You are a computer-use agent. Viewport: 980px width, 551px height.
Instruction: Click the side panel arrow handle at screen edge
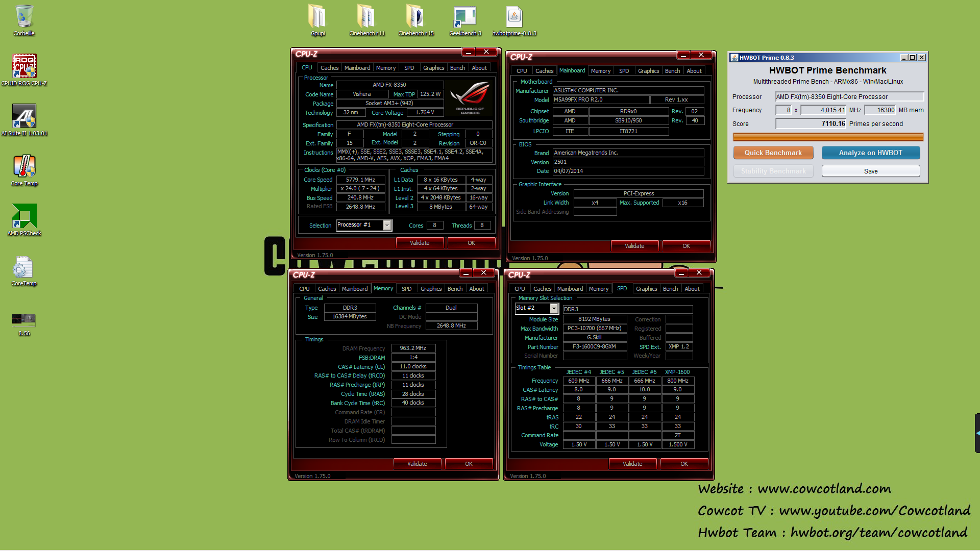(977, 433)
